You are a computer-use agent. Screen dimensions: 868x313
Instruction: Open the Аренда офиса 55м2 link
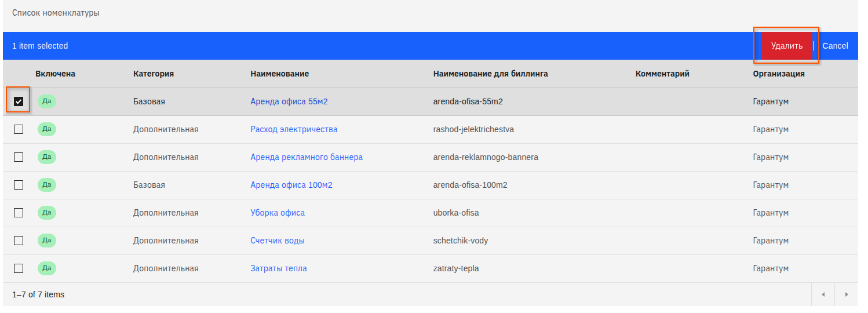click(289, 101)
